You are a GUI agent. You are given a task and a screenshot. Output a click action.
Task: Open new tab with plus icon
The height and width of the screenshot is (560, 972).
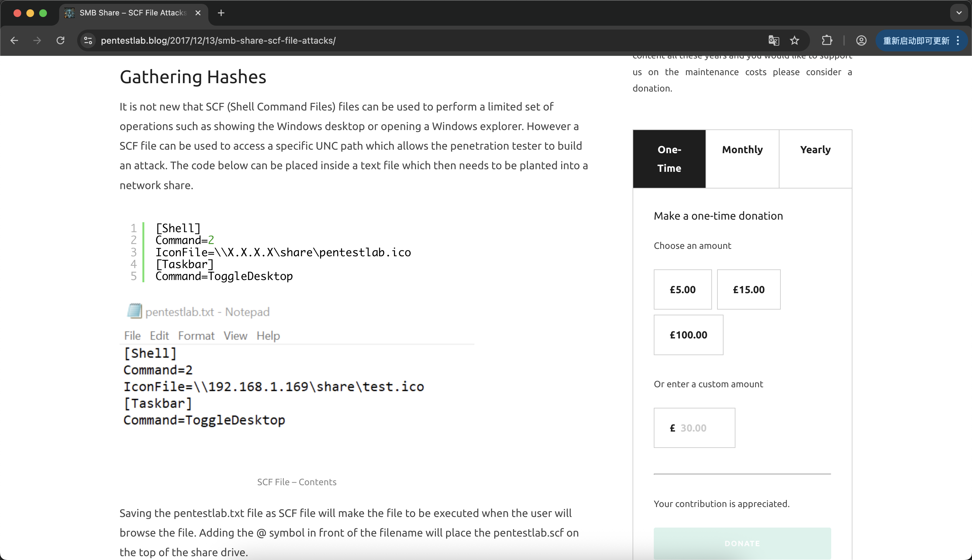pos(221,13)
